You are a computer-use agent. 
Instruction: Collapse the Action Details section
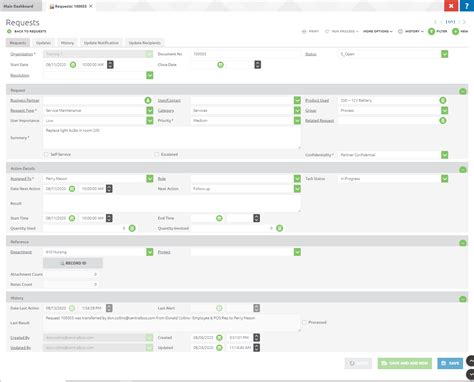[x=463, y=170]
